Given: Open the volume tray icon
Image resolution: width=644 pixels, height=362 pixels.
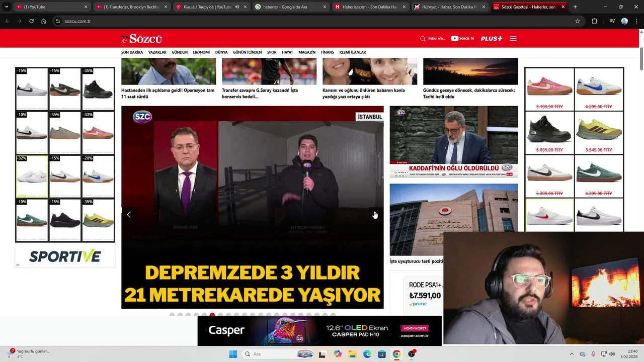Looking at the screenshot, I should point(612,354).
